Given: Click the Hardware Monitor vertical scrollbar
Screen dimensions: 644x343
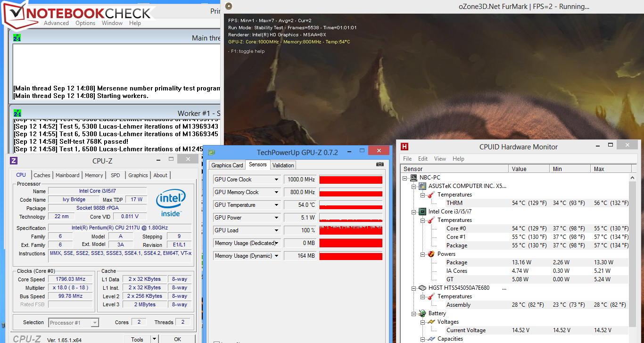Looking at the screenshot, I should [x=632, y=253].
